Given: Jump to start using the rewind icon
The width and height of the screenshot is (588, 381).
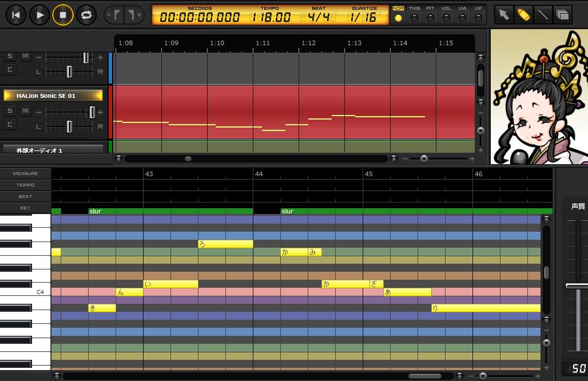Looking at the screenshot, I should [16, 15].
